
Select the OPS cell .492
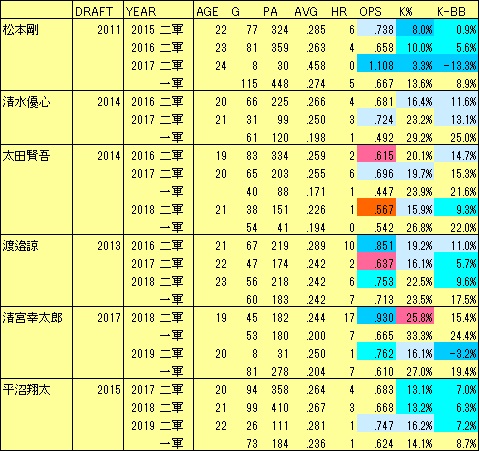(384, 138)
